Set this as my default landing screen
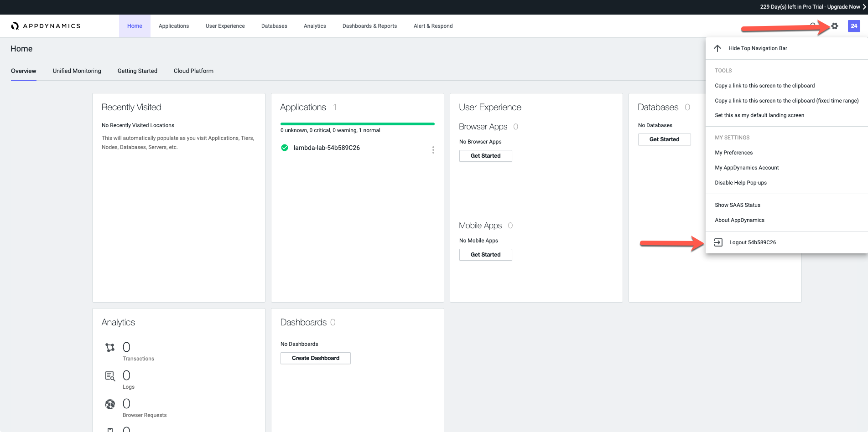868x432 pixels. [759, 115]
